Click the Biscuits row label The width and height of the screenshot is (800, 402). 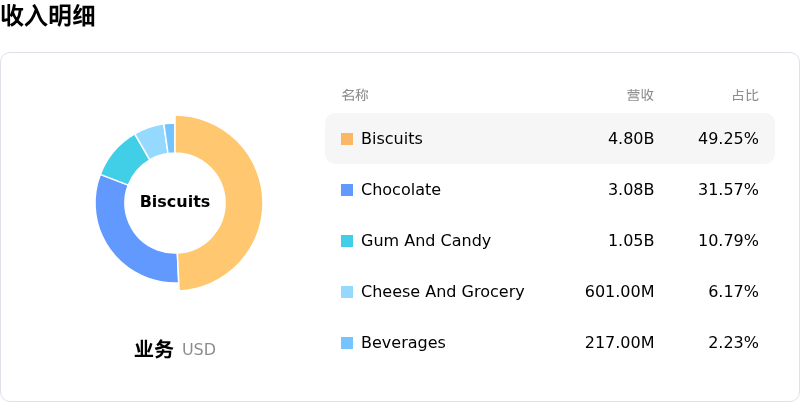392,139
